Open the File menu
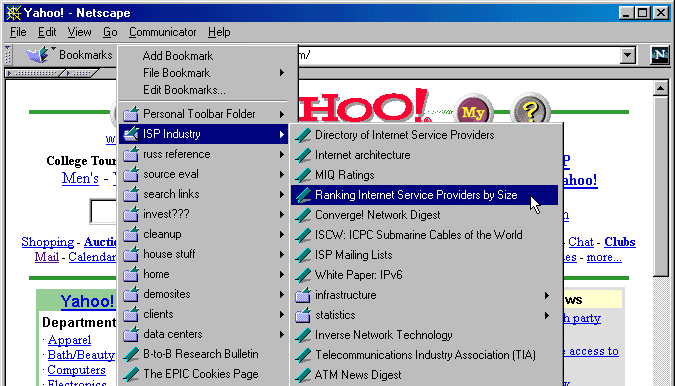Viewport: 675px width, 386px height. click(18, 32)
